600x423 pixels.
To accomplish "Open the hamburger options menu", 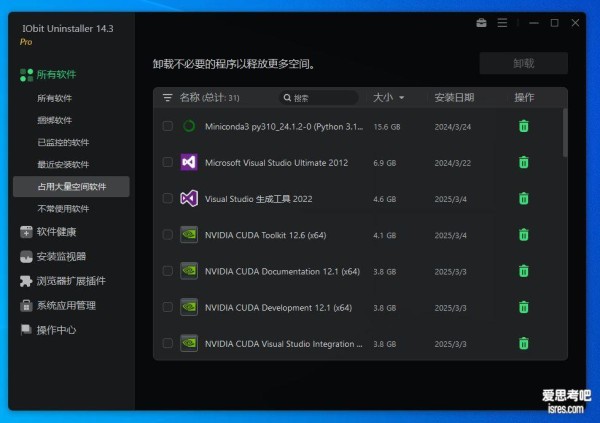I will (502, 23).
